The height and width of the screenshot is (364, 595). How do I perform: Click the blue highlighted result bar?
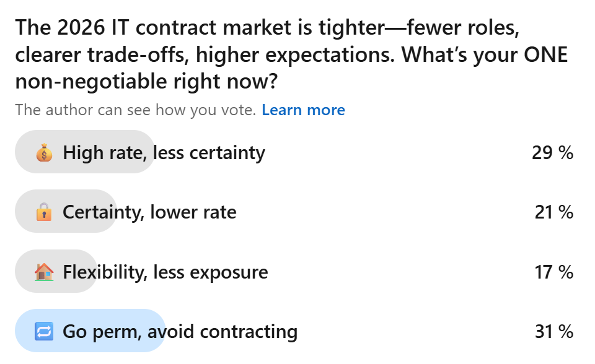pos(90,331)
